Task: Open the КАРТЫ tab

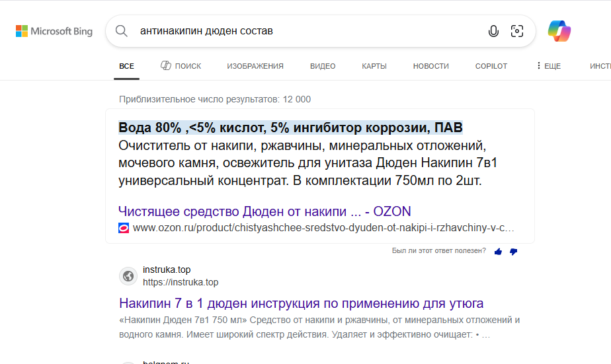Action: (374, 66)
